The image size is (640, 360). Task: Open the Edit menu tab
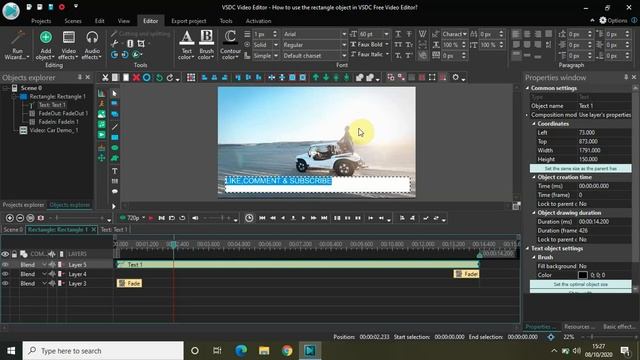click(x=100, y=21)
